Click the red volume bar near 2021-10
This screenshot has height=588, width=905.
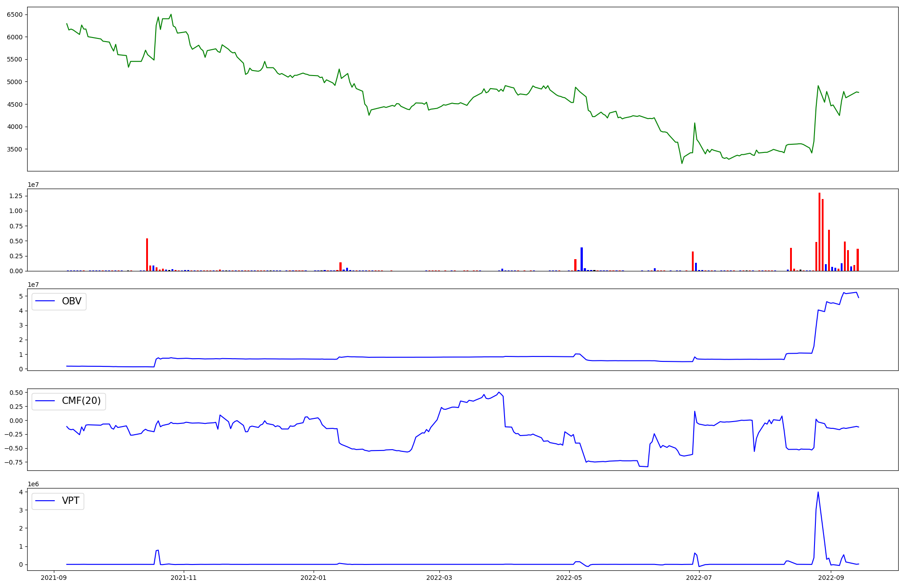tap(147, 254)
